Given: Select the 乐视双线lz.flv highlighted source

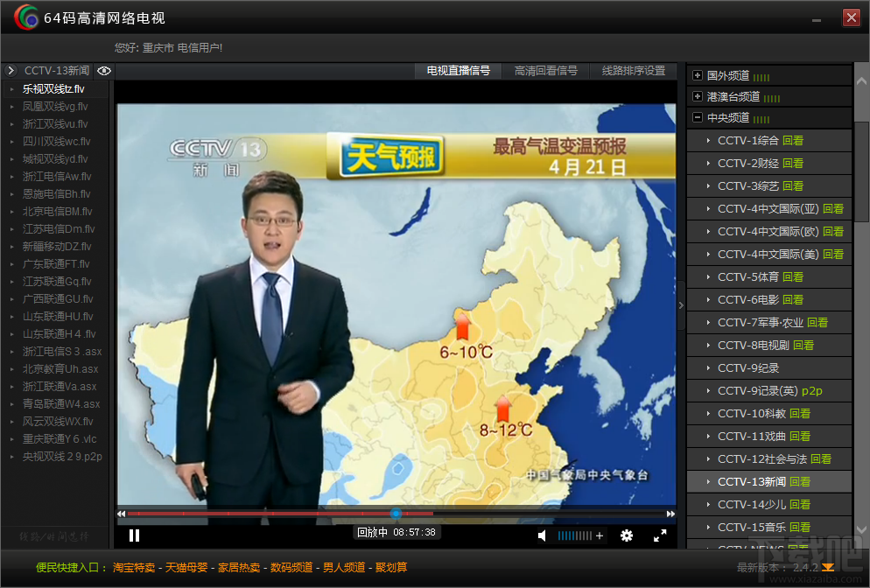Looking at the screenshot, I should 54,88.
